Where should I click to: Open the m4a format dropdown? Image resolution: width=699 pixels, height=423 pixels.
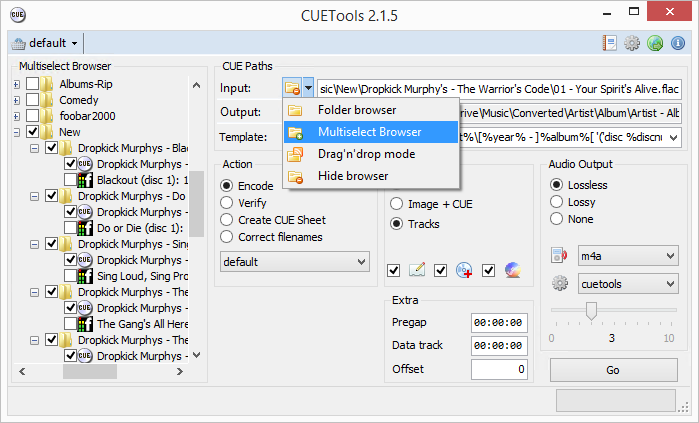click(x=628, y=256)
